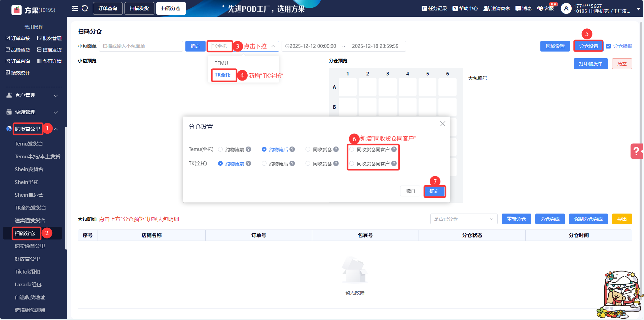
Task: Select Temu(全托) 同收货仓 radio
Action: [x=308, y=149]
